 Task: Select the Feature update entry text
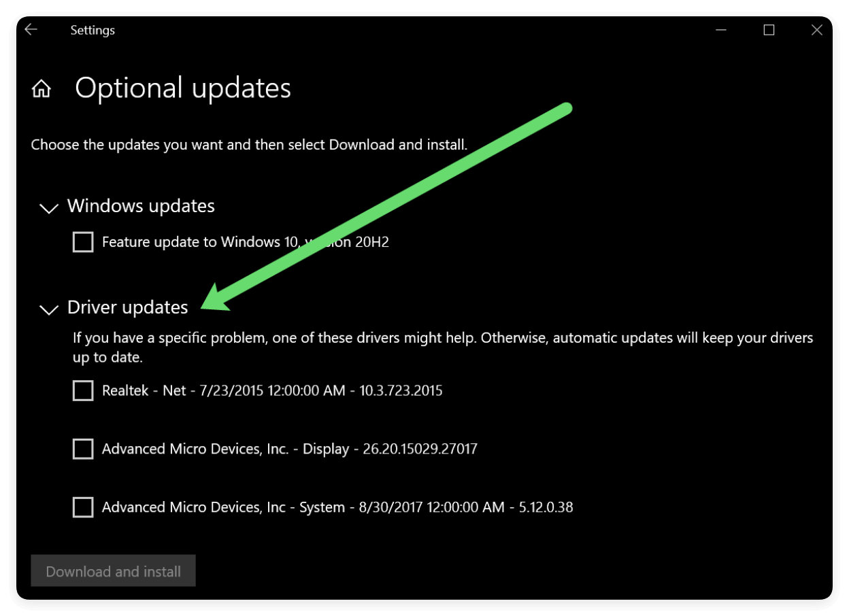click(245, 241)
